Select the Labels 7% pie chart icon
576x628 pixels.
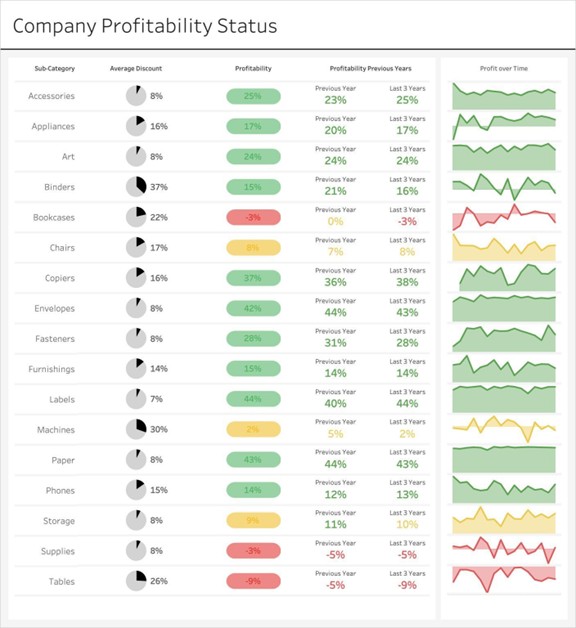coord(136,399)
